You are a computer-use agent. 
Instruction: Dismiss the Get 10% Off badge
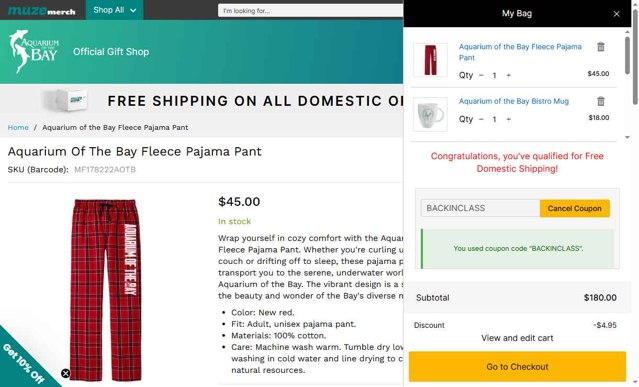point(66,373)
